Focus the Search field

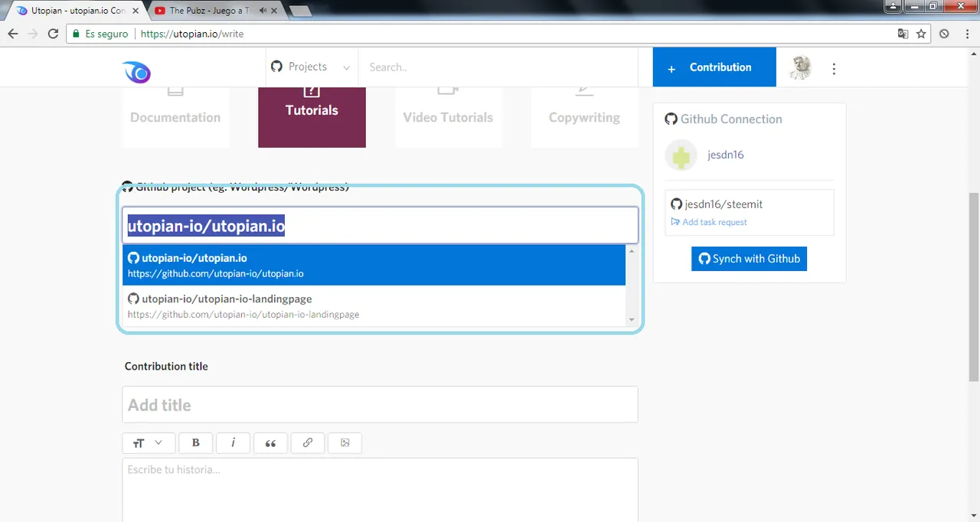498,67
